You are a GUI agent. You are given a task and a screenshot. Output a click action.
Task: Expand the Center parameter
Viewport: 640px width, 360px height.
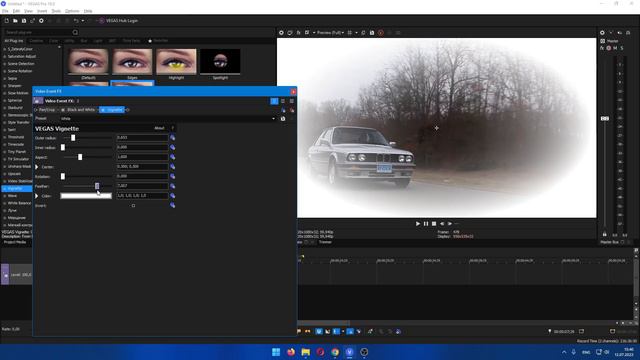(37, 167)
